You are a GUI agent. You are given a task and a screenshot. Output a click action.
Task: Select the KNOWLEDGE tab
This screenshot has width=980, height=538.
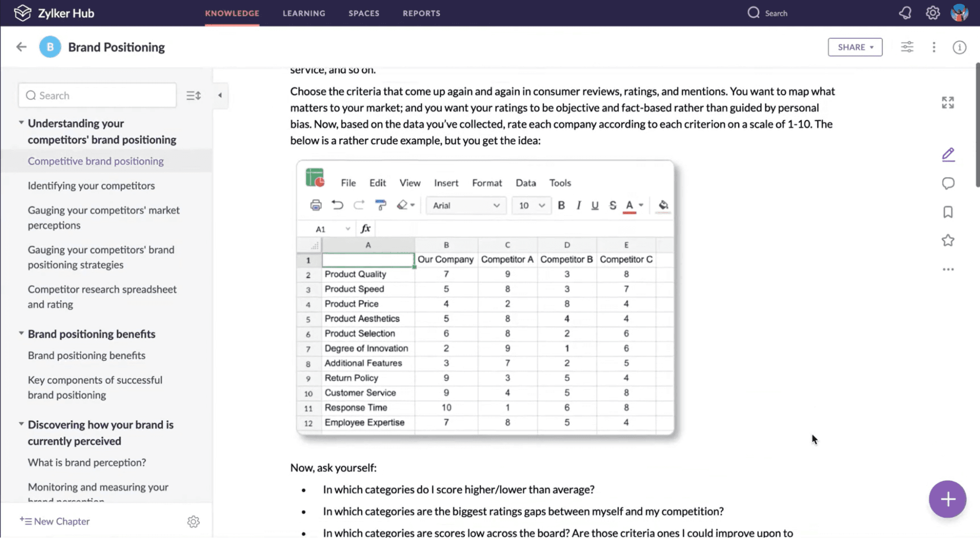232,13
